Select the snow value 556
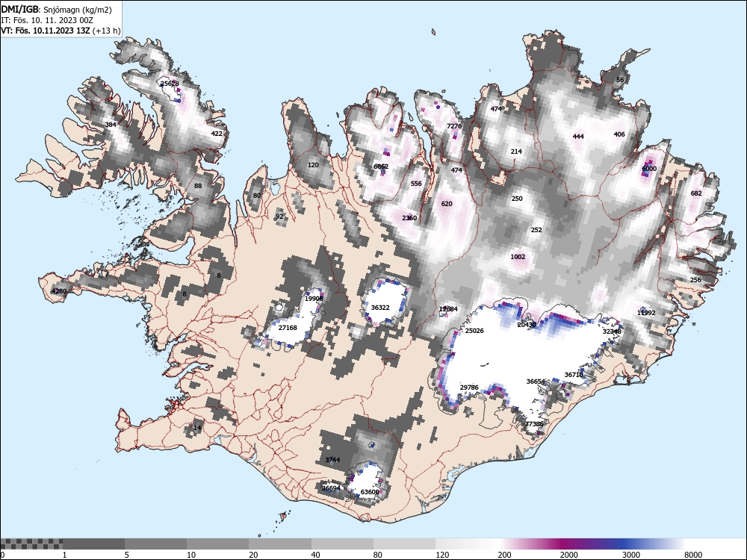Screen dimensions: 747x560 (416, 184)
